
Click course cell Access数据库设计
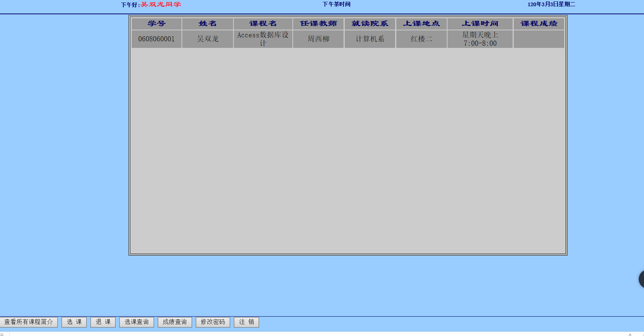[x=263, y=39]
